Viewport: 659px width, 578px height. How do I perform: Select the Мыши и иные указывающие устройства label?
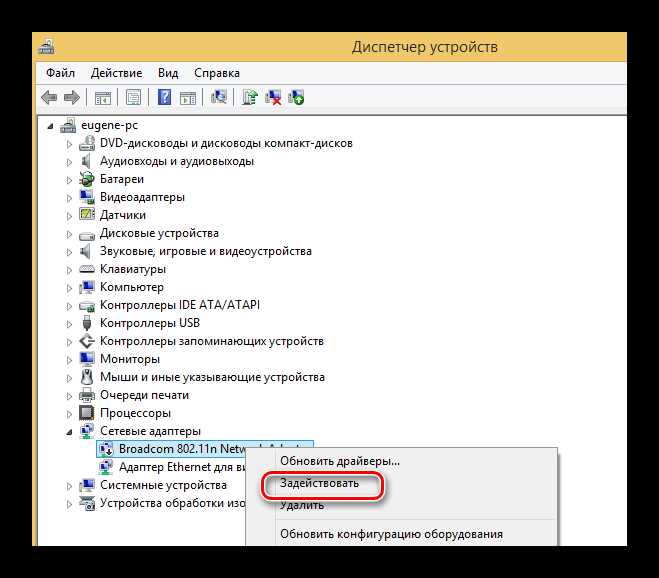(212, 377)
